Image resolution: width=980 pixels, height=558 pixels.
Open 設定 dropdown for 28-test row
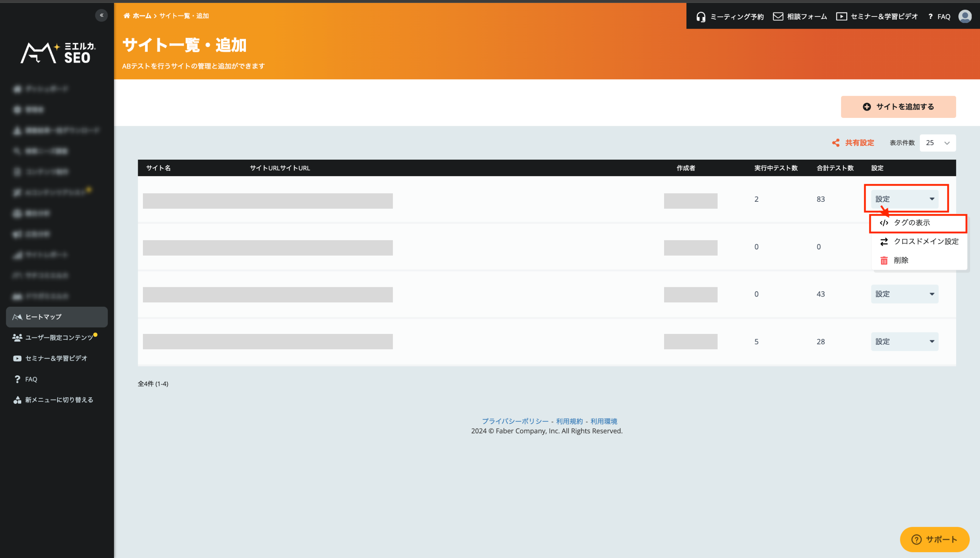[904, 342]
